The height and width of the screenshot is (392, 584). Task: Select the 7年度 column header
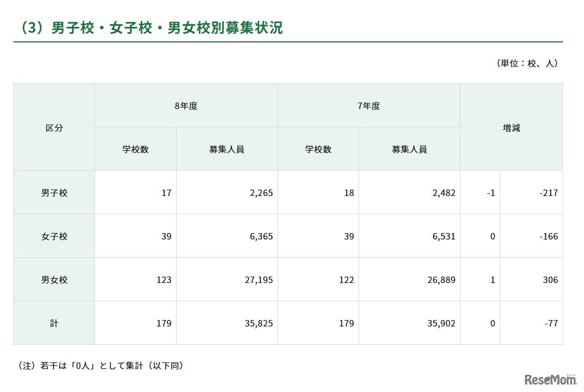pos(368,106)
